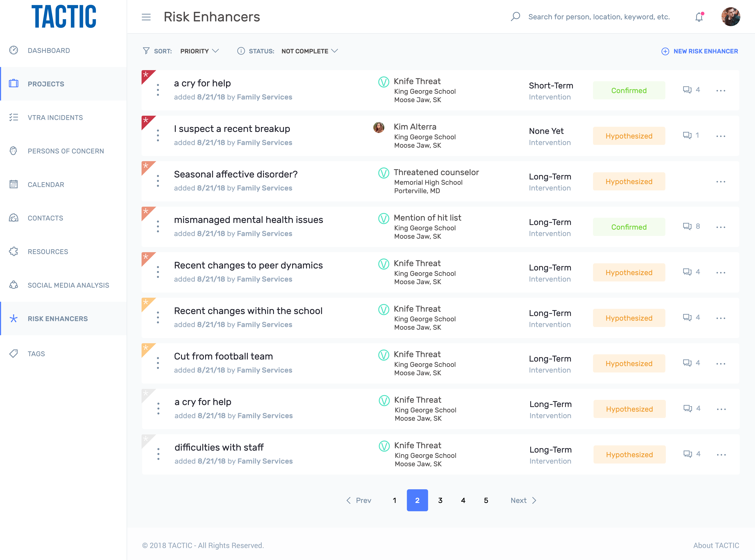
Task: Click the current page 2 button
Action: (417, 500)
